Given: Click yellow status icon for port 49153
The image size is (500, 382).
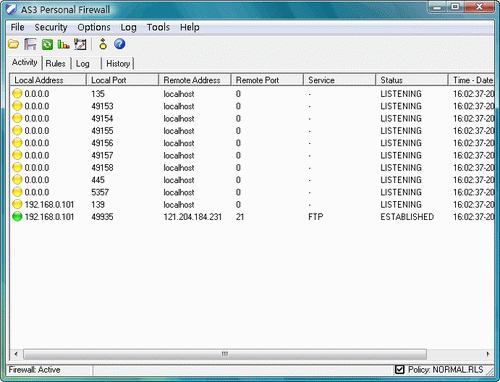Looking at the screenshot, I should [17, 106].
